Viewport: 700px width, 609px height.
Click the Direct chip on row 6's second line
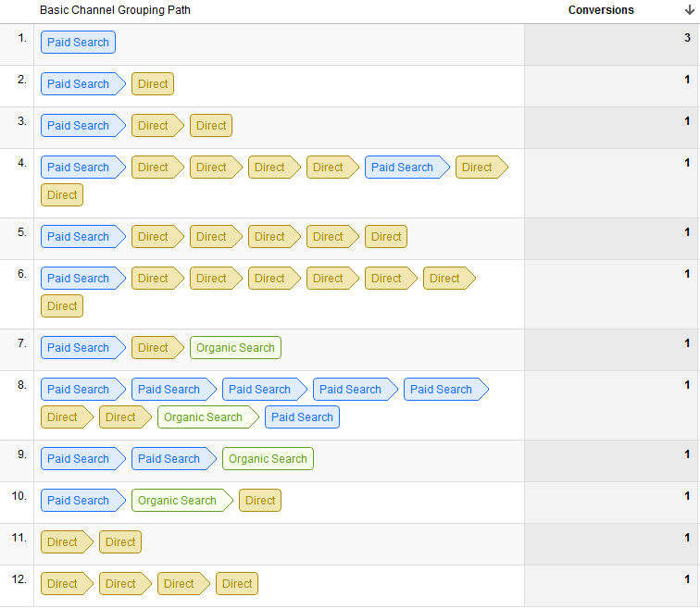tap(62, 306)
